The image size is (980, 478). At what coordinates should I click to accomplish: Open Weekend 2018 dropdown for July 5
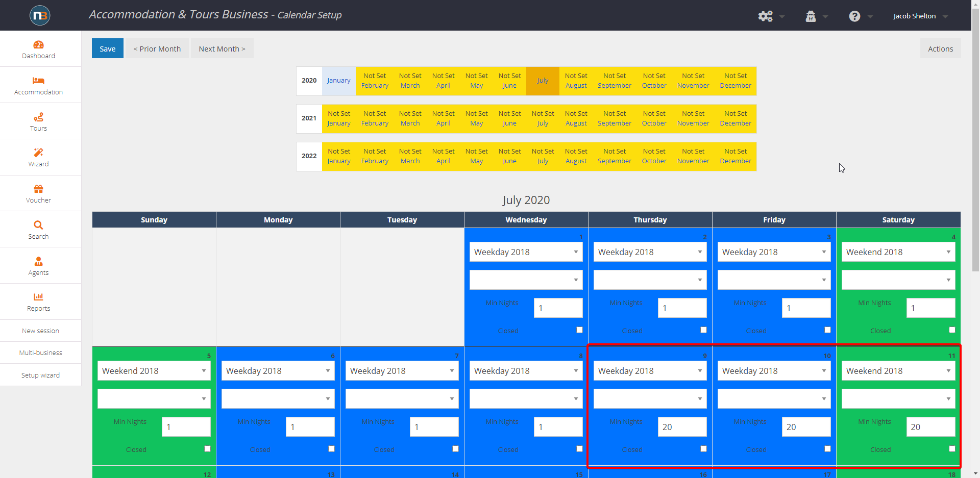154,371
